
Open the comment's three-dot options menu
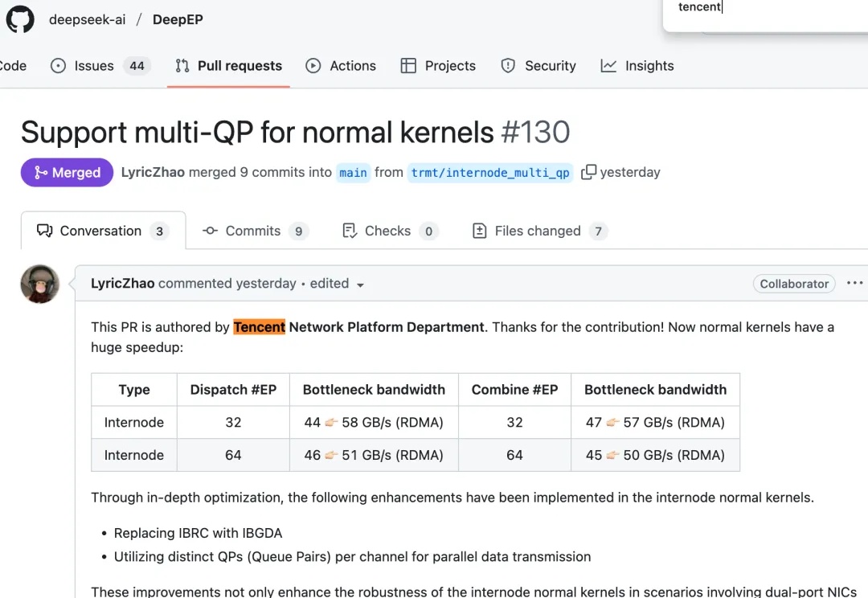tap(854, 283)
